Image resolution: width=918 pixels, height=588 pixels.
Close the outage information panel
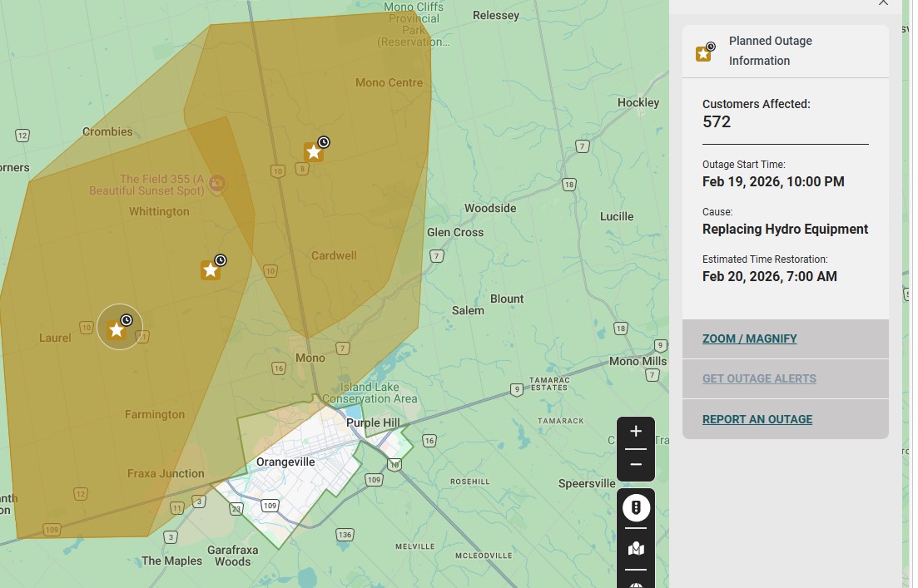pyautogui.click(x=883, y=3)
